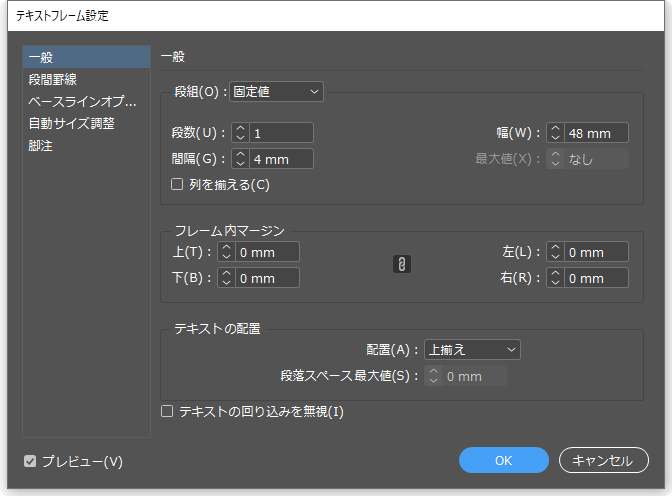672x496 pixels.
Task: Enable the 列を揃える checkbox
Action: point(178,184)
